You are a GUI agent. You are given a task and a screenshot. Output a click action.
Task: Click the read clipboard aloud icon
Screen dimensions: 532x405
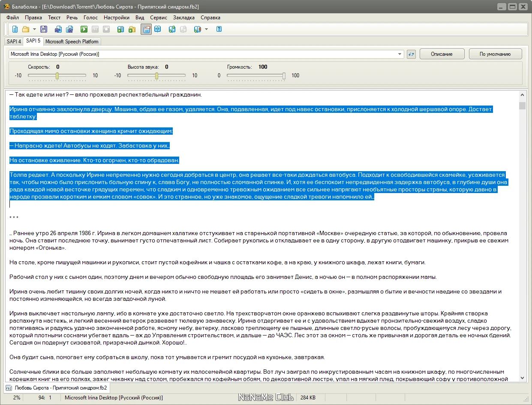click(121, 29)
